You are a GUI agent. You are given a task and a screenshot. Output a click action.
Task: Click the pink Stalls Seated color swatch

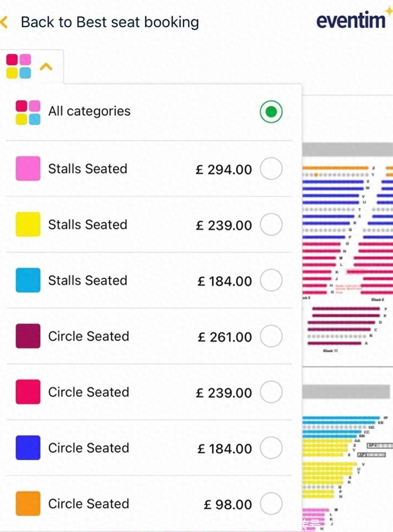point(28,169)
